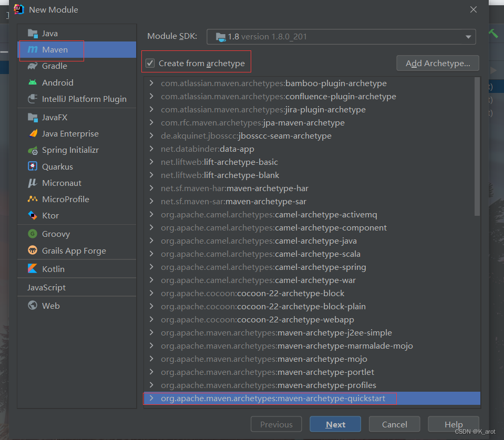Expand net.databinder data-app node
This screenshot has height=440, width=504.
point(151,149)
